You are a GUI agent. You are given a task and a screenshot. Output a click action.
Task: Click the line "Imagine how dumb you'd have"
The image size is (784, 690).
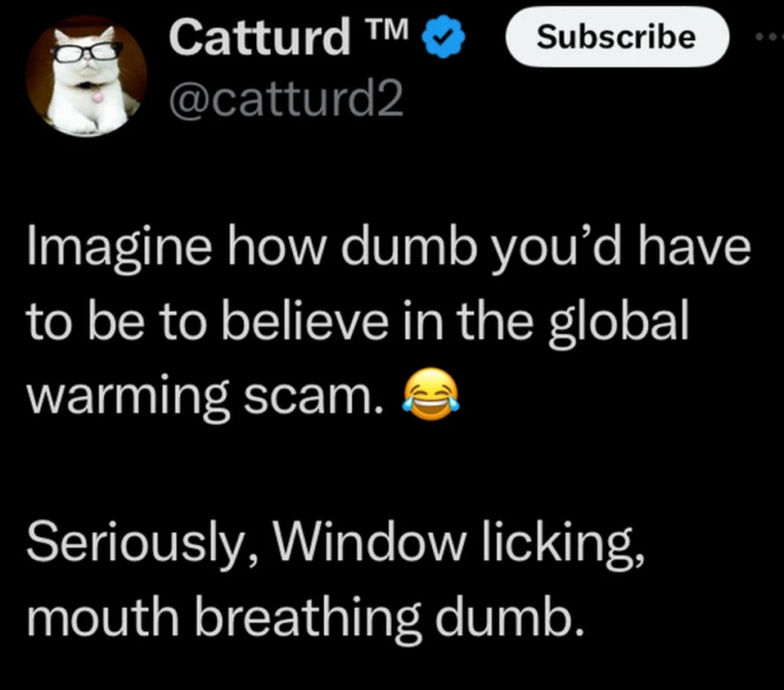(x=389, y=249)
